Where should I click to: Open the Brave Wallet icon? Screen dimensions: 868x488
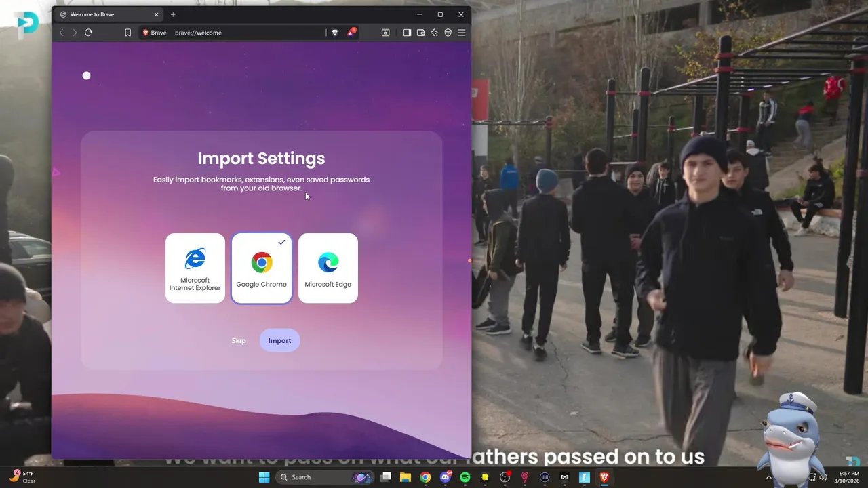[420, 33]
